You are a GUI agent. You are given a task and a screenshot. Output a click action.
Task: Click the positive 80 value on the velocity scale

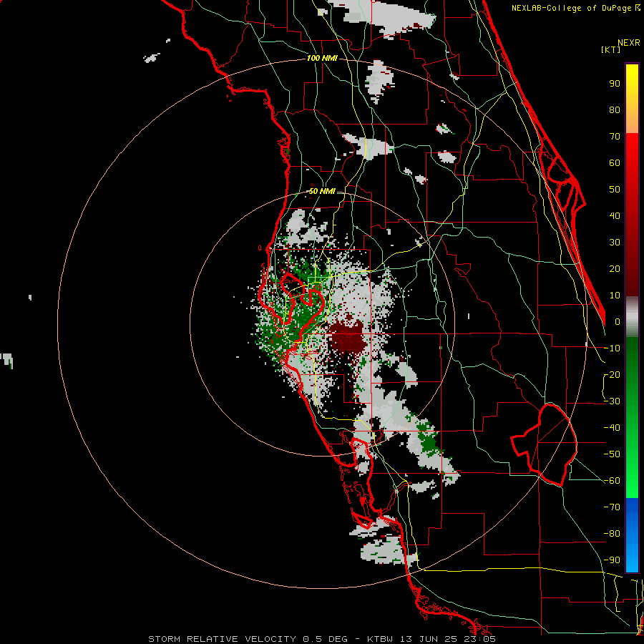[615, 110]
